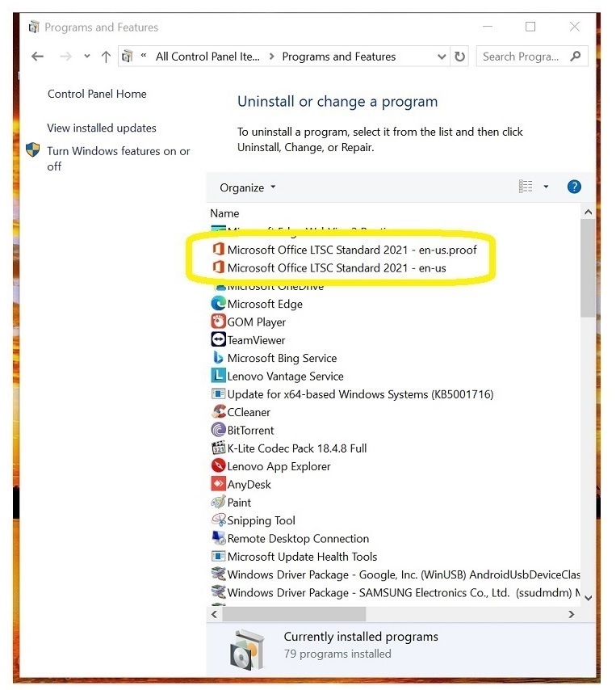Go up one folder level
Viewport: 616px width, 690px height.
[106, 57]
